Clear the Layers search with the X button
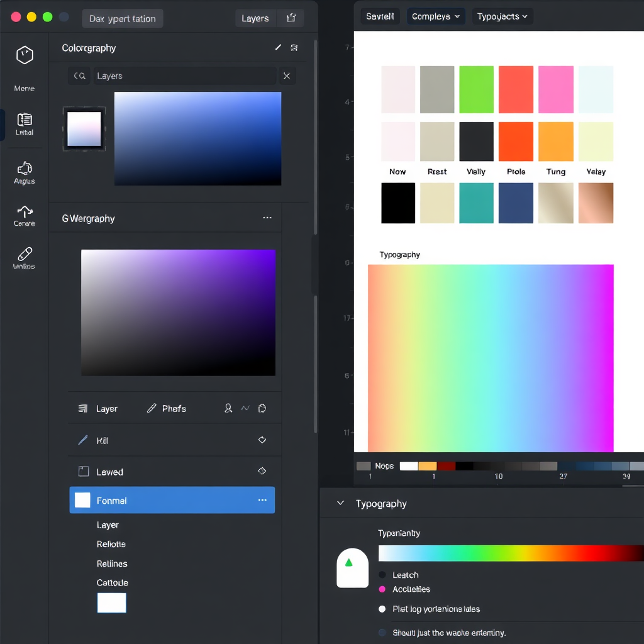644x644 pixels. click(287, 75)
